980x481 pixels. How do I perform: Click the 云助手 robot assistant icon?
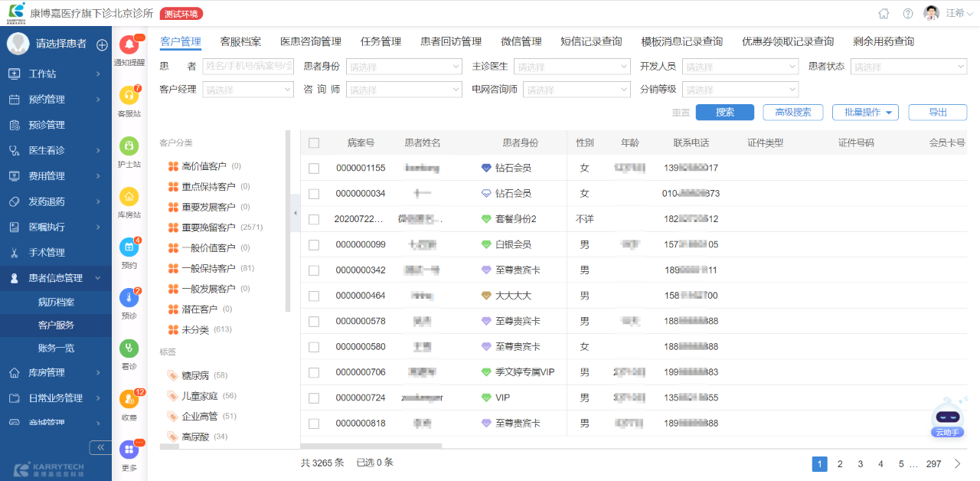(948, 417)
